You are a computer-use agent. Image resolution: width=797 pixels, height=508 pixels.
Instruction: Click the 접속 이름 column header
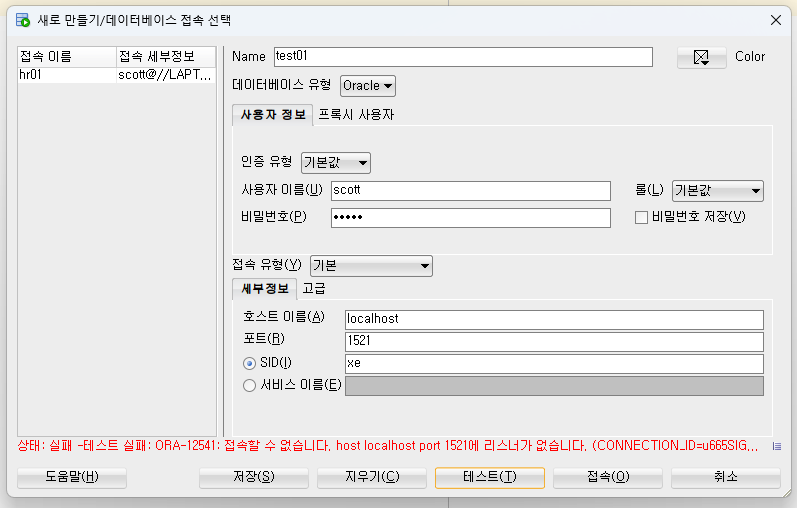(x=67, y=56)
